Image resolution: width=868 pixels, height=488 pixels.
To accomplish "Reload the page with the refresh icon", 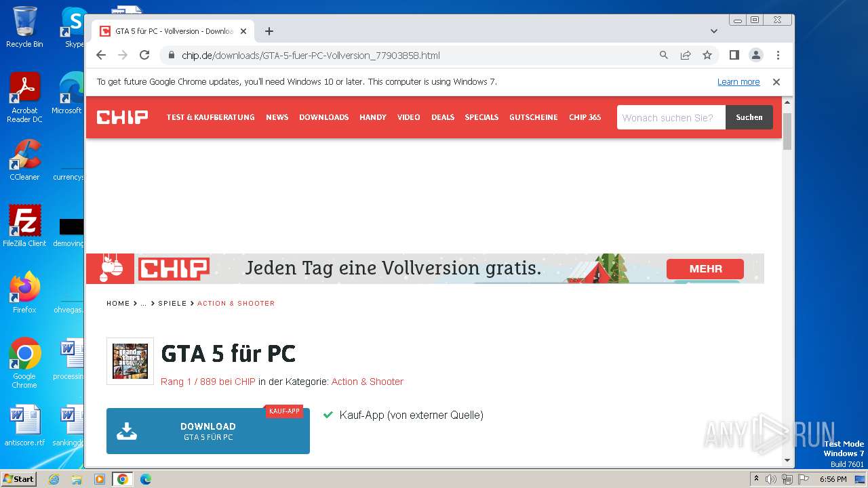I will pyautogui.click(x=144, y=55).
